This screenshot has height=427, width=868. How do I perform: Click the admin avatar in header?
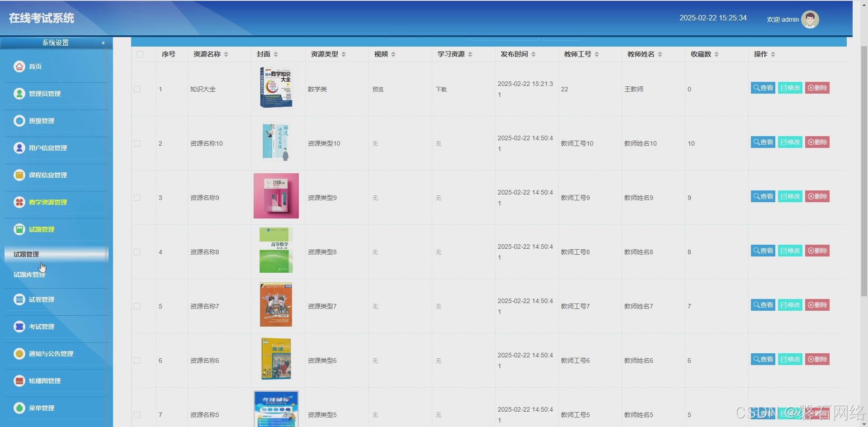coord(810,19)
